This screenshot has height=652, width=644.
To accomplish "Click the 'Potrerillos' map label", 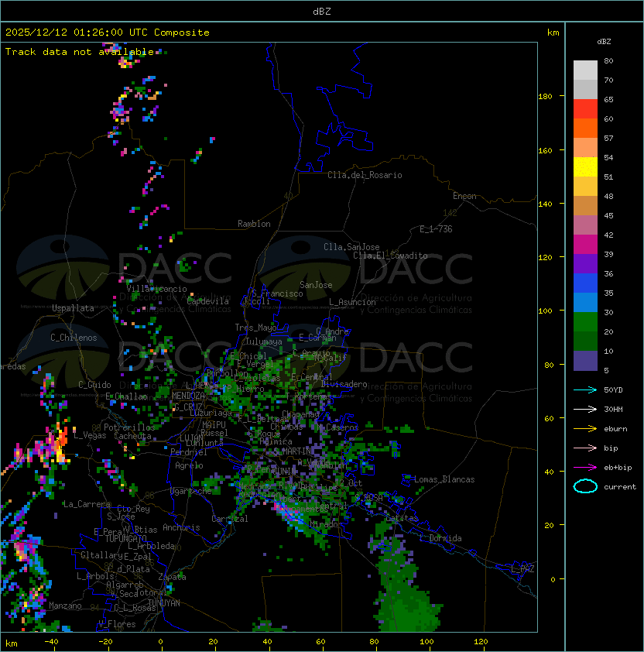I will point(129,427).
